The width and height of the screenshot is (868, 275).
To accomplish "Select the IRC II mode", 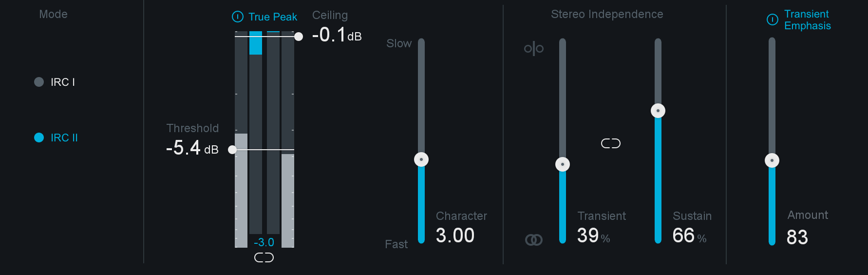I will coord(56,137).
